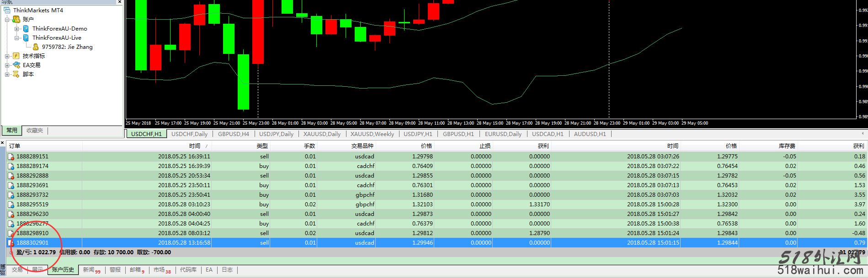Open the 新闻 news tab

[x=89, y=270]
